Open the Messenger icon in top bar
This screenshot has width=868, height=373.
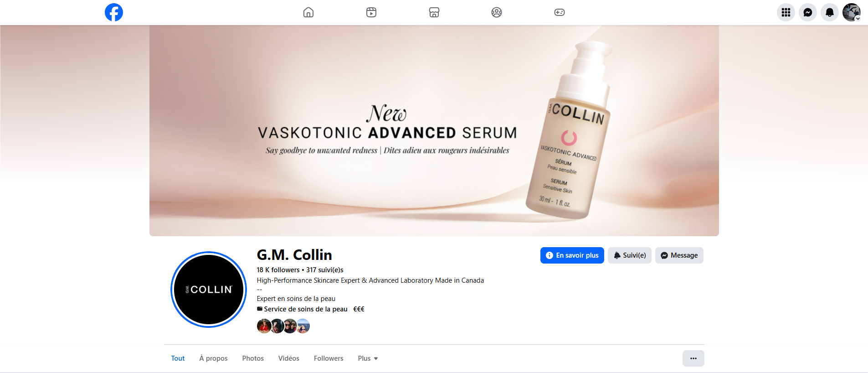click(x=808, y=12)
